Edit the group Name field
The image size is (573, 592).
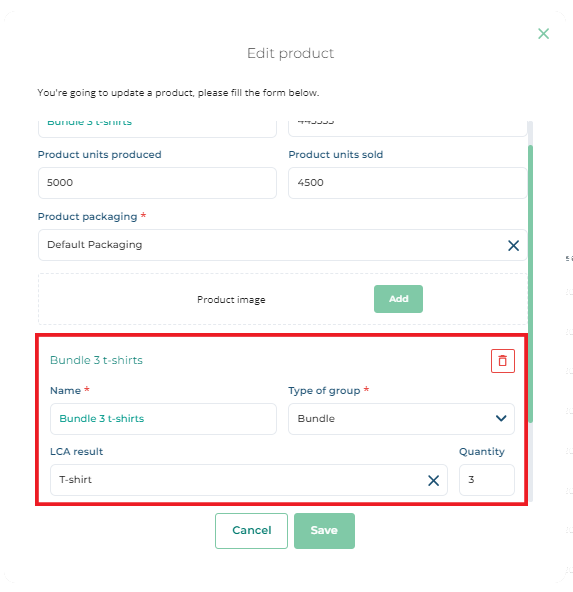pyautogui.click(x=163, y=419)
